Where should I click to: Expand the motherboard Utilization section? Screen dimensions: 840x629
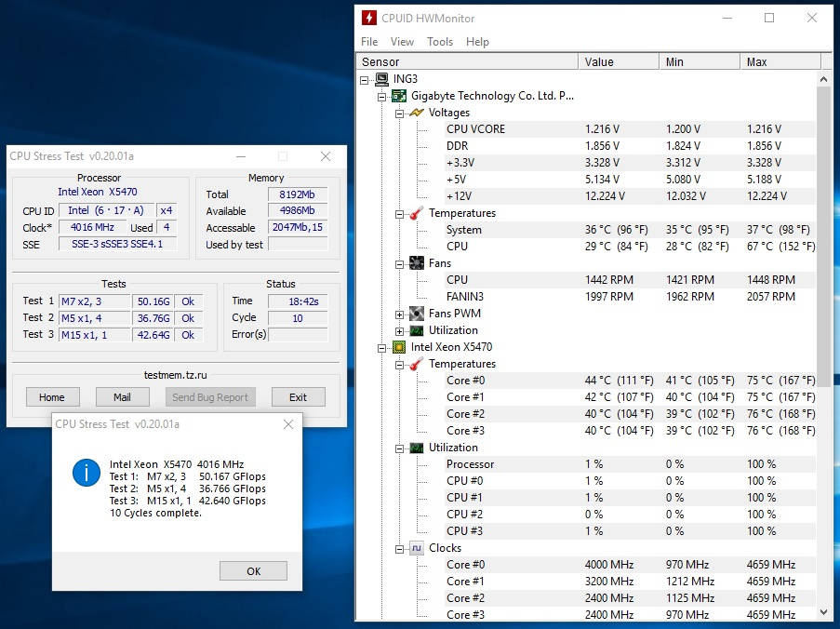pyautogui.click(x=399, y=331)
